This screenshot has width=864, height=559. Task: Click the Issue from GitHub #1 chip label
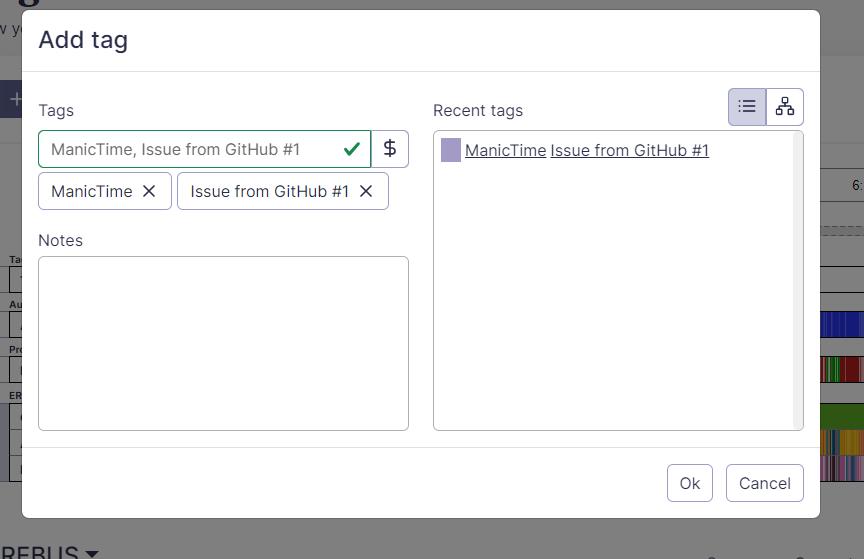click(269, 191)
